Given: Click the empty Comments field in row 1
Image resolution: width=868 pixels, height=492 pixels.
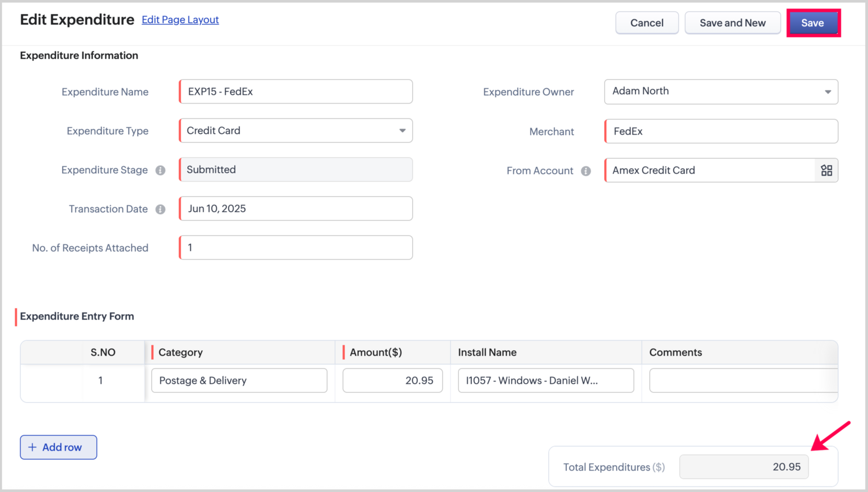Looking at the screenshot, I should tap(743, 380).
